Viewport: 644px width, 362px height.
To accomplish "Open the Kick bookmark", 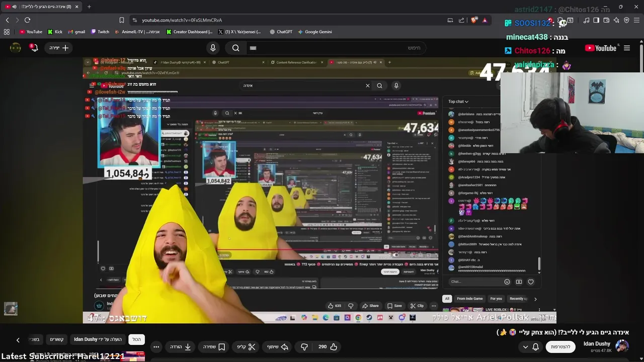I will (x=55, y=32).
